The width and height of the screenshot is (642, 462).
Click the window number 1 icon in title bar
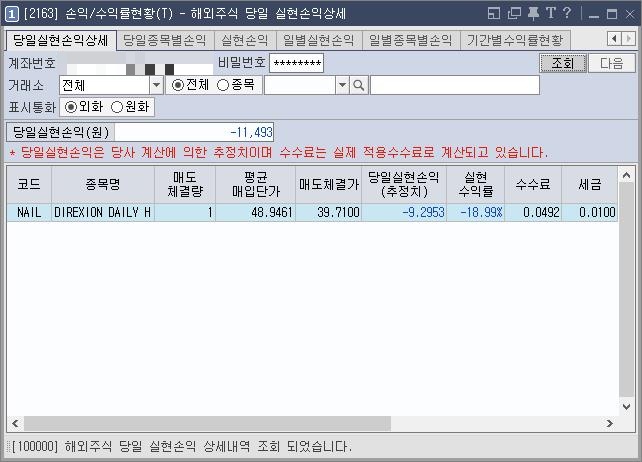click(x=12, y=14)
